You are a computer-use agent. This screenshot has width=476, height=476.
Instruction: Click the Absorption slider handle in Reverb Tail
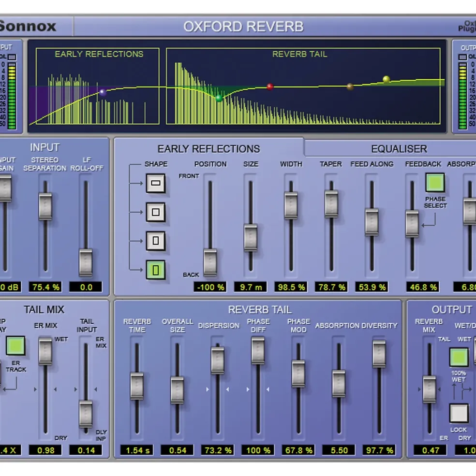(x=339, y=383)
